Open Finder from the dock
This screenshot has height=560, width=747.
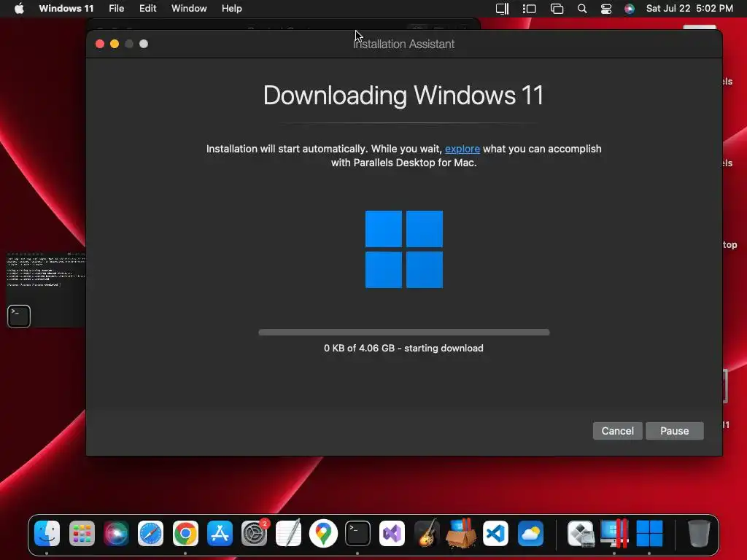[x=47, y=533]
